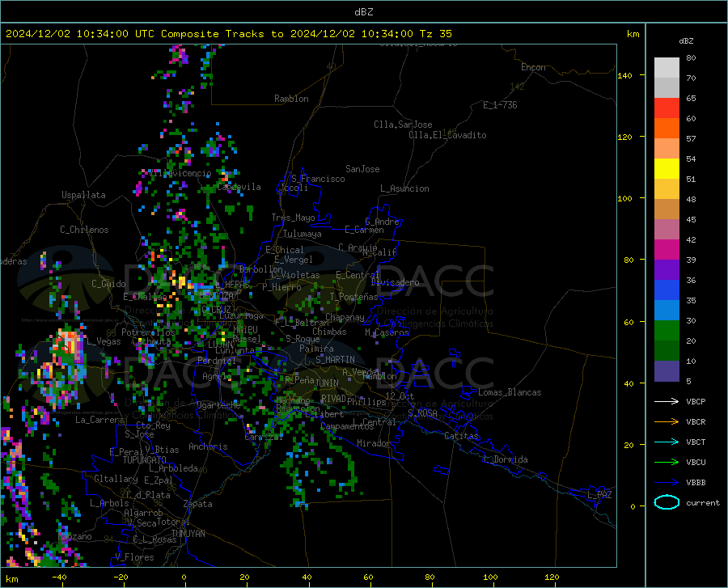Click the TUNUYAN place label
This screenshot has width=728, height=588.
tap(188, 533)
